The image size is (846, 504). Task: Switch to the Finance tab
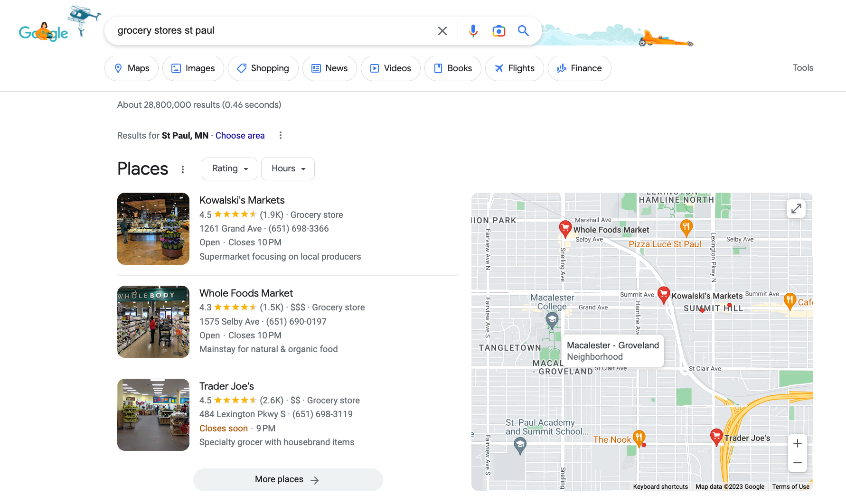click(579, 68)
